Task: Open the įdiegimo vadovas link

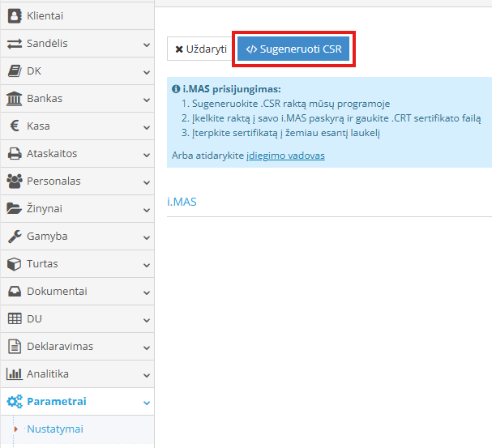Action: tap(285, 155)
